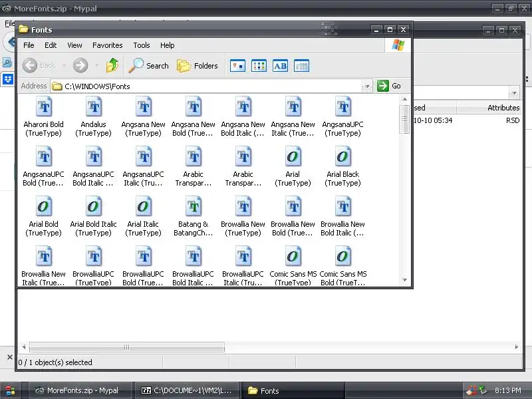
Task: Open the File menu in Fonts
Action: click(29, 45)
